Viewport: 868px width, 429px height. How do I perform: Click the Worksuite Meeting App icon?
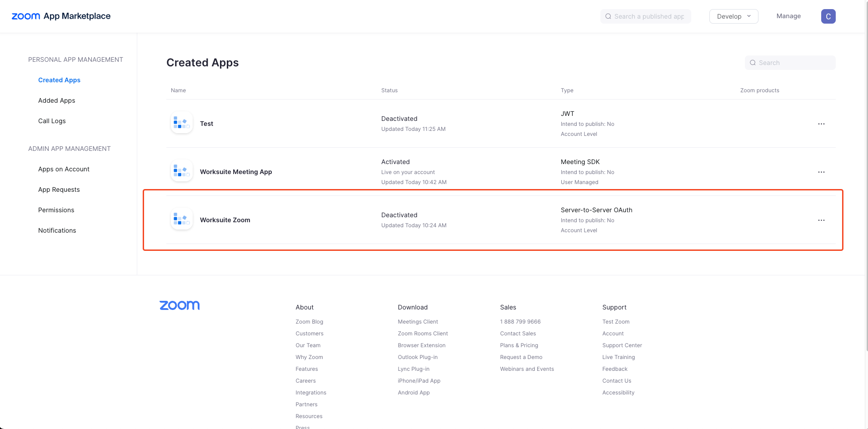pyautogui.click(x=181, y=171)
